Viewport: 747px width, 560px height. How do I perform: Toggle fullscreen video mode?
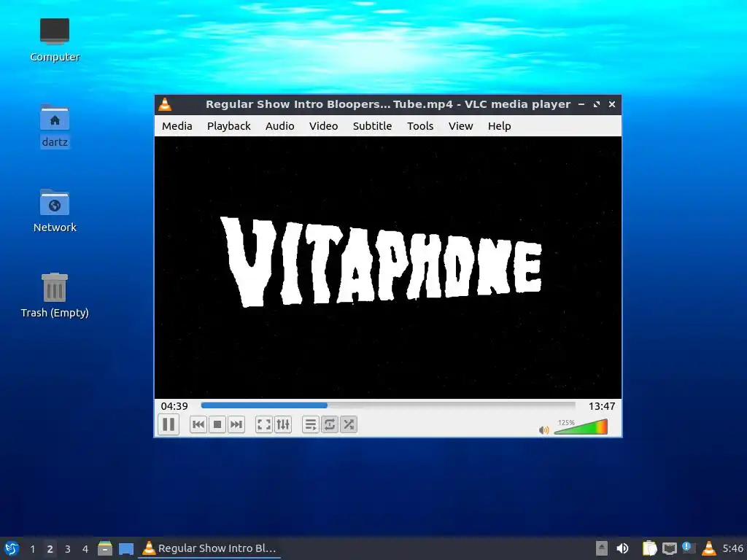click(264, 424)
